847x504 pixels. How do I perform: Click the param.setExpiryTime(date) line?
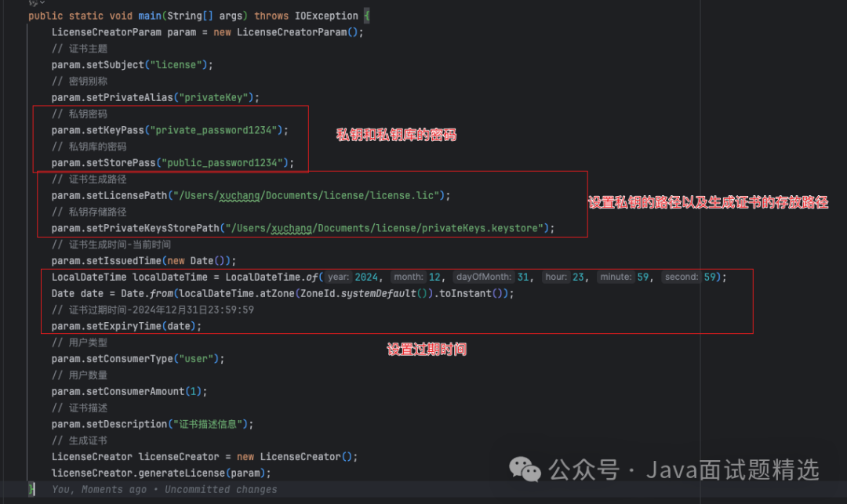pyautogui.click(x=126, y=326)
